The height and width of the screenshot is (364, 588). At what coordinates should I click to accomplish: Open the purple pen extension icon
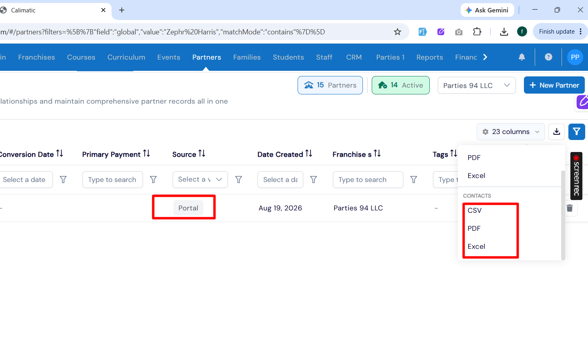tap(441, 32)
